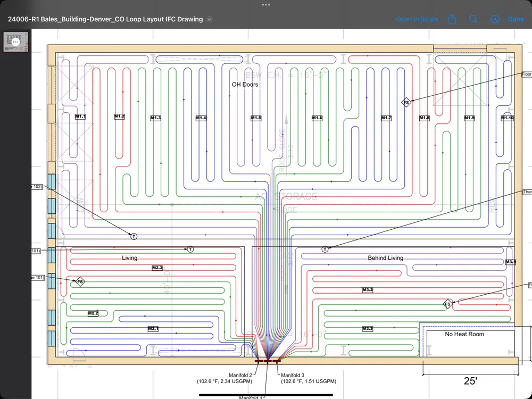Click the FS floor sensor diamond in Living
Screen dimensions: 532x399
pos(80,281)
